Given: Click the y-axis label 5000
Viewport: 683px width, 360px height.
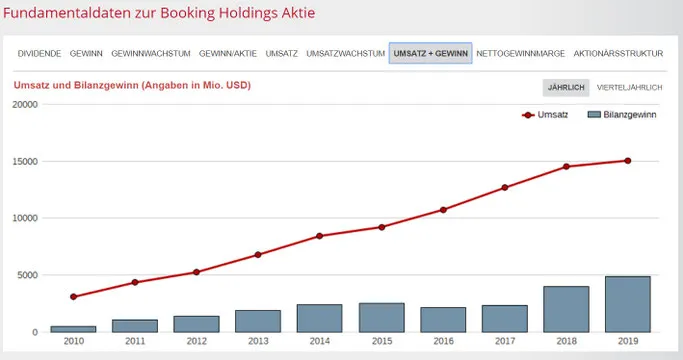Looking at the screenshot, I should tap(28, 275).
